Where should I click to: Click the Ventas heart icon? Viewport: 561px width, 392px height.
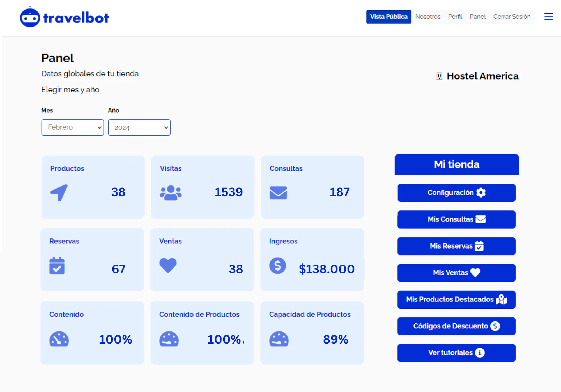(x=168, y=265)
